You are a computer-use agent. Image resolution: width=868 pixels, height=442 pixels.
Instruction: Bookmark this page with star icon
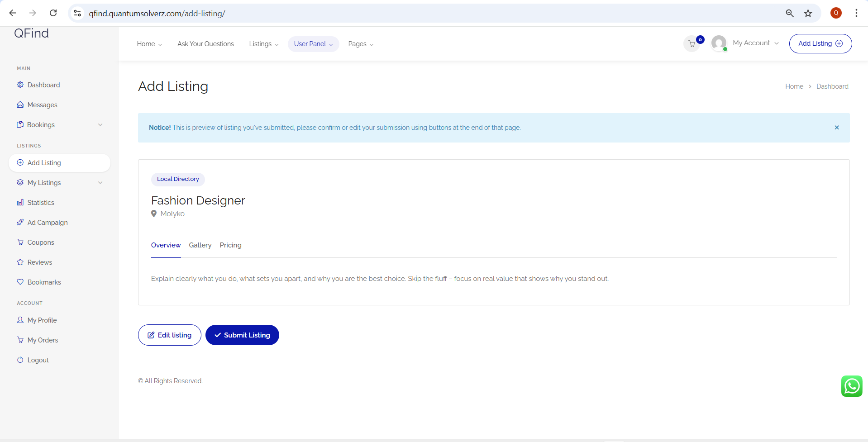tap(808, 14)
